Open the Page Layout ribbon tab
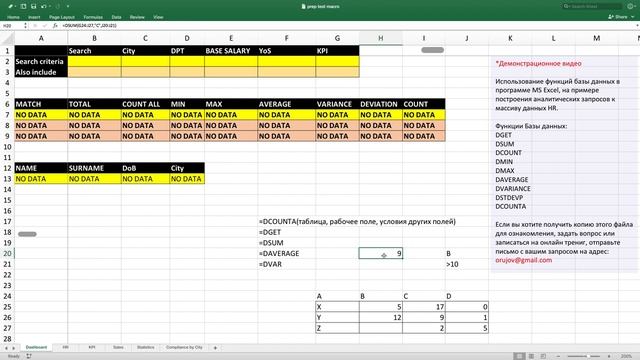Image resolution: width=640 pixels, height=360 pixels. point(62,17)
